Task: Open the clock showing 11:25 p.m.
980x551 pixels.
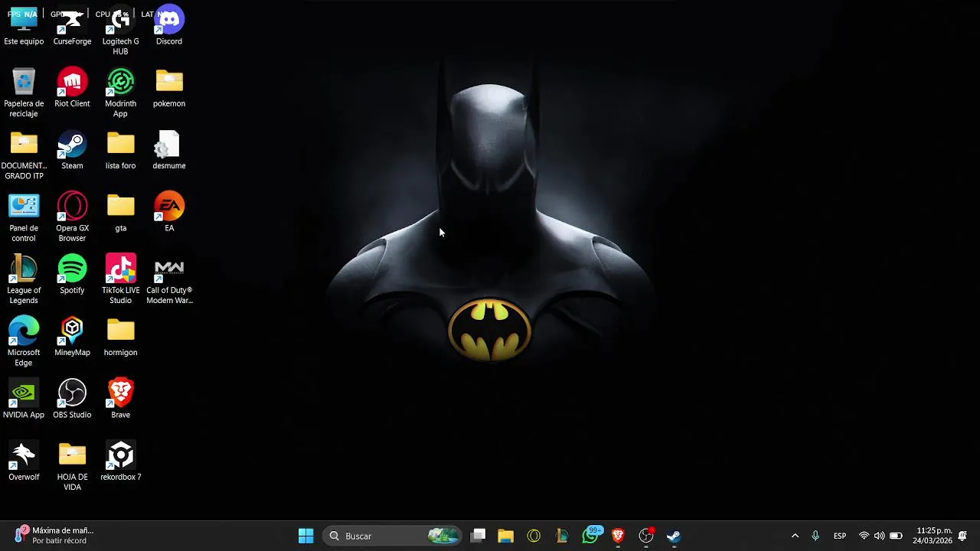Action: [x=934, y=536]
